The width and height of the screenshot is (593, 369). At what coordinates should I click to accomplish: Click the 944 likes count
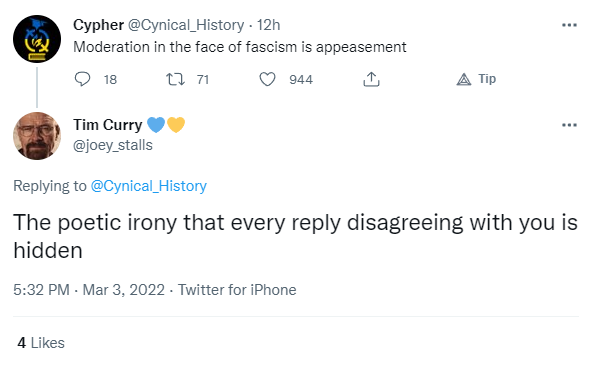(x=301, y=80)
